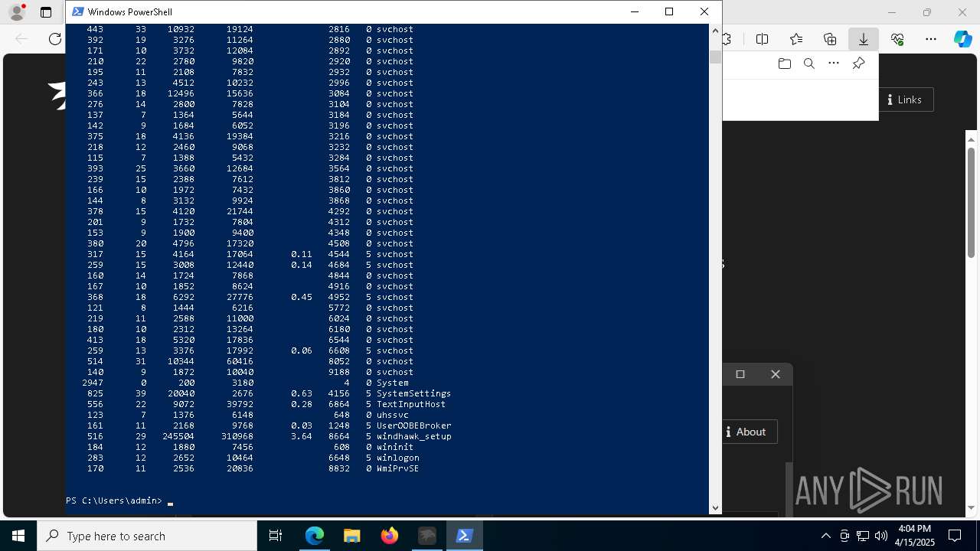Click the Edge page vertical scrollbar
The image size is (980, 551).
(x=972, y=203)
